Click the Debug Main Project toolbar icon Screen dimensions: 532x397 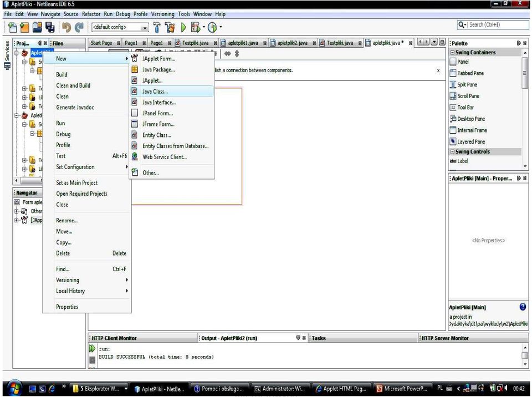196,27
